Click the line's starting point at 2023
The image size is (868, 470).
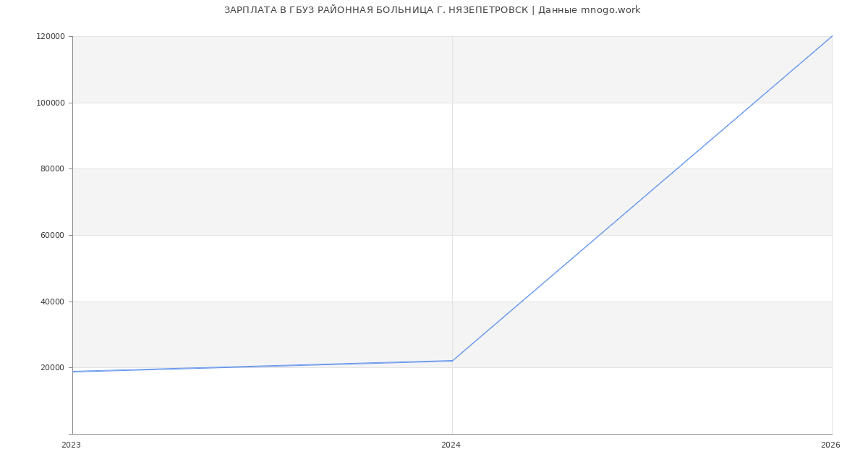tap(72, 372)
